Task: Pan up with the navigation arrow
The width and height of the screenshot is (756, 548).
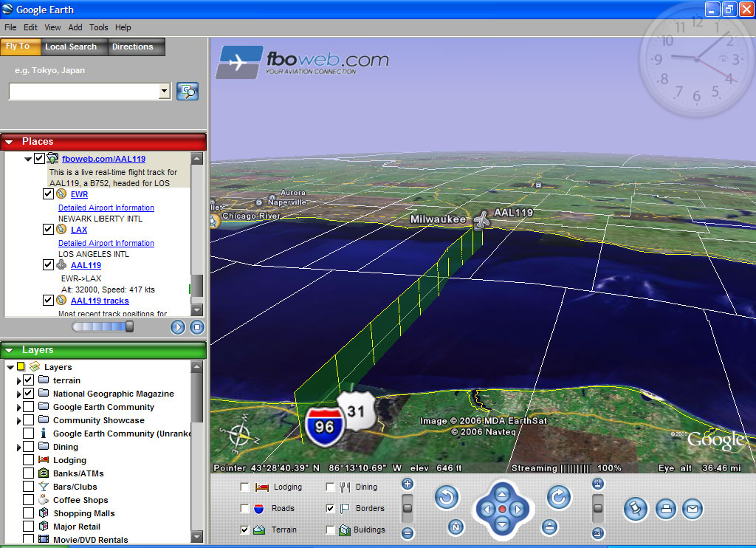Action: 502,494
